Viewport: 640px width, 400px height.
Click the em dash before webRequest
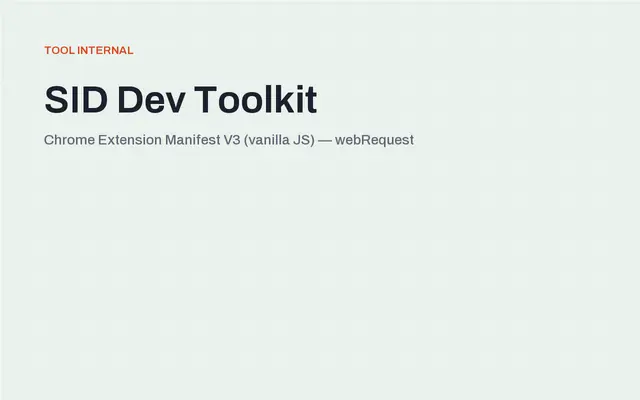(325, 140)
